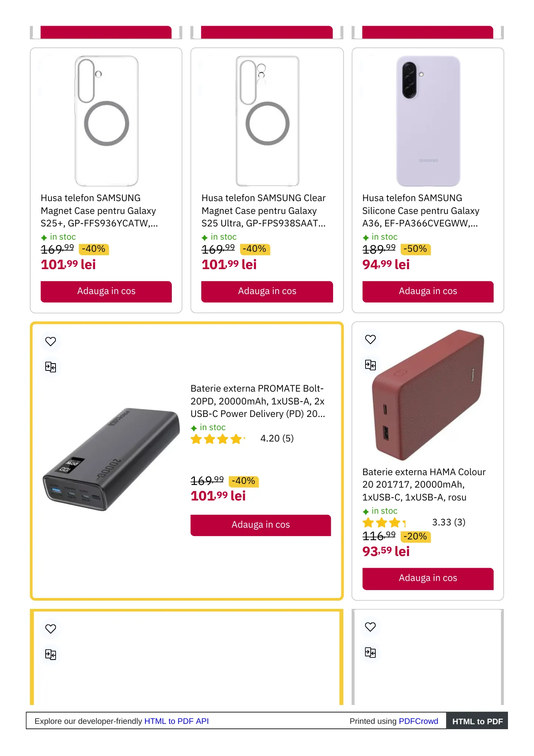
Task: Click the HTML to PDF footer button
Action: (477, 721)
